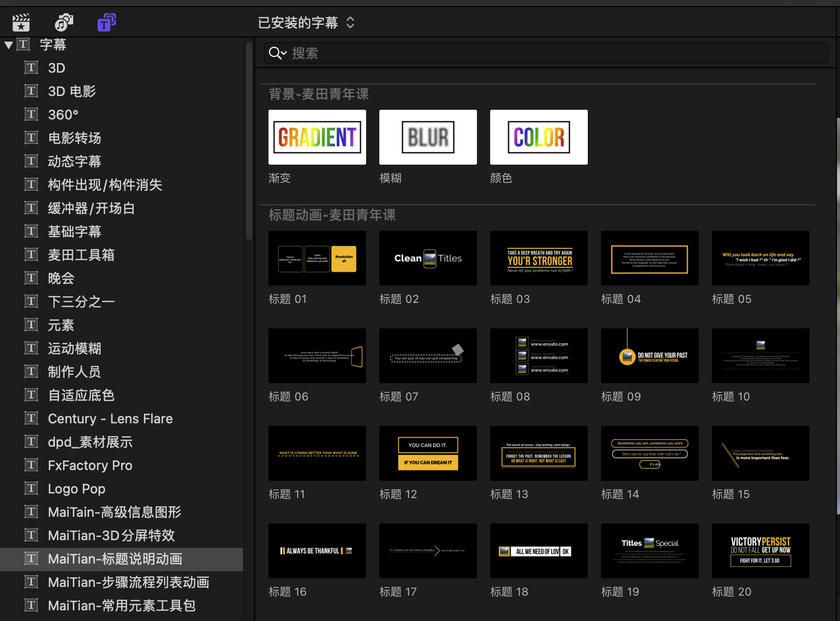Choose the 标题 10 thumbnail

(761, 356)
